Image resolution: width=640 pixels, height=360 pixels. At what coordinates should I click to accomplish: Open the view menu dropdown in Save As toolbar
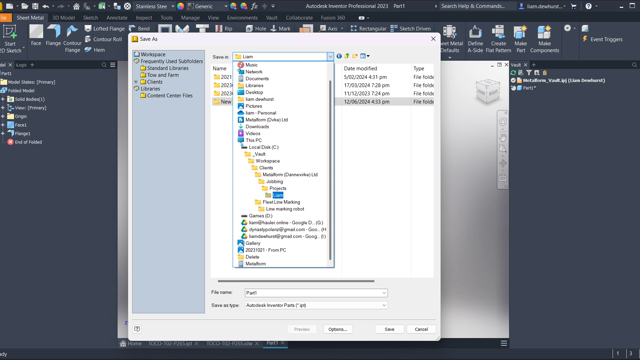click(x=365, y=56)
